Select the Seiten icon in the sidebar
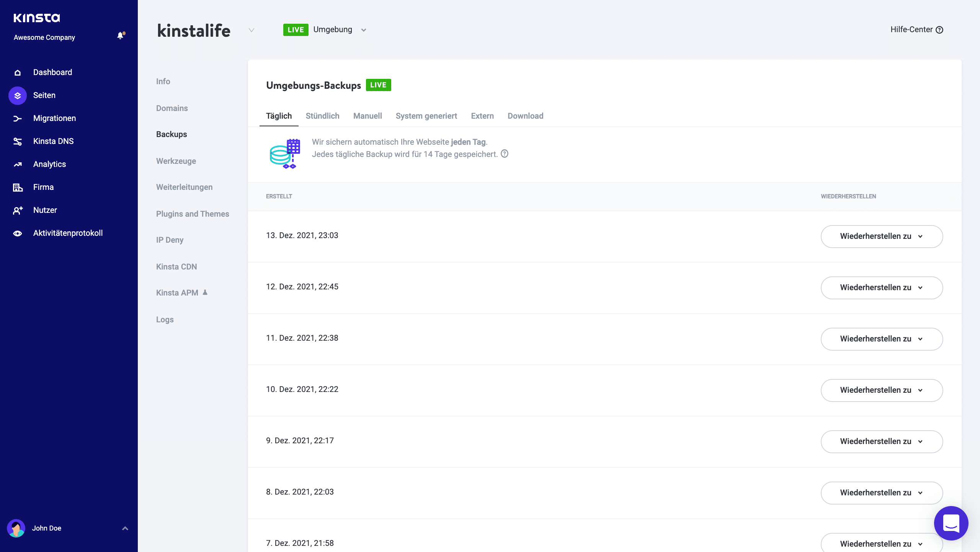The width and height of the screenshot is (980, 552). (x=17, y=95)
